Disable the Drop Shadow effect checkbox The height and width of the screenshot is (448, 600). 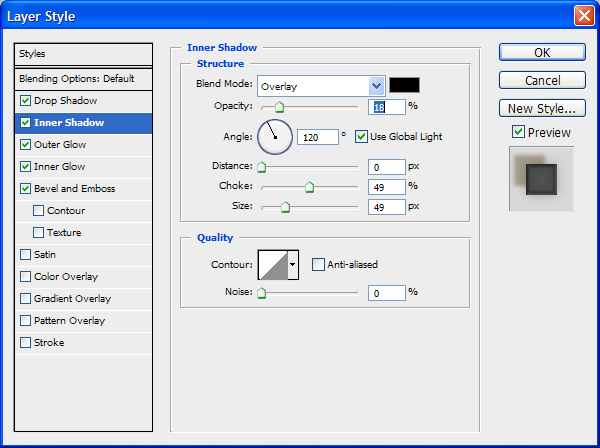tap(25, 101)
